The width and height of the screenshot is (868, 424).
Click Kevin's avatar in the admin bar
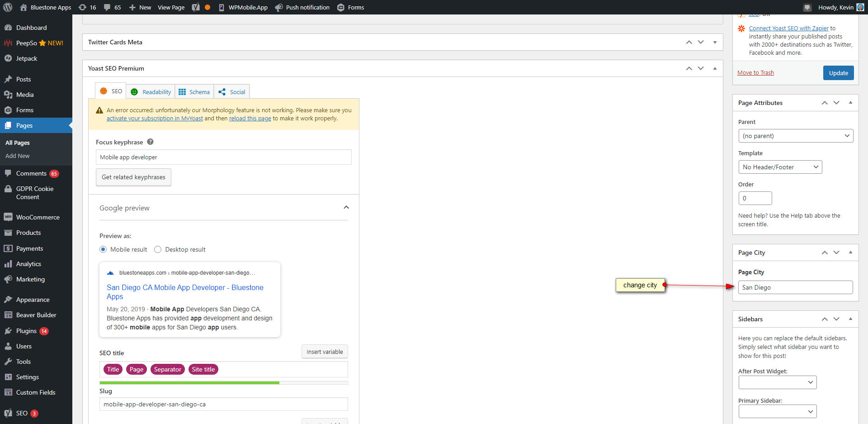860,7
